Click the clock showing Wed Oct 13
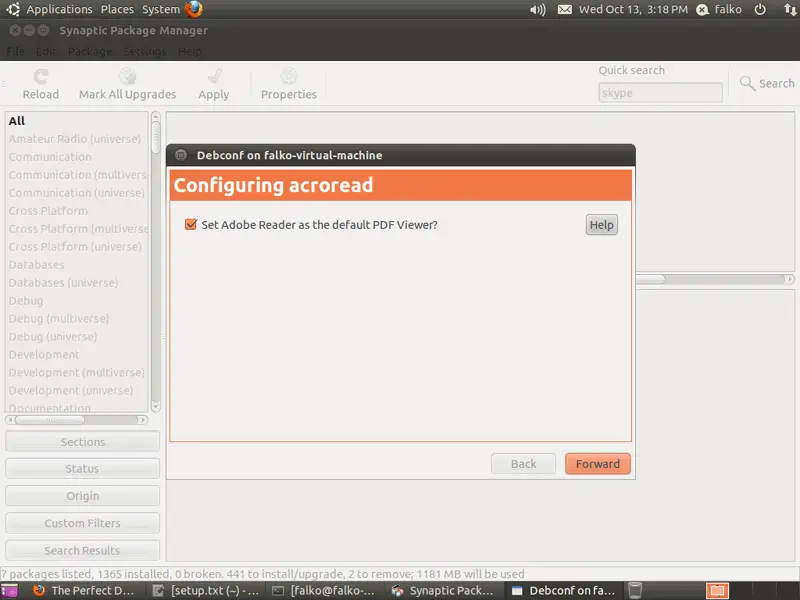 633,10
